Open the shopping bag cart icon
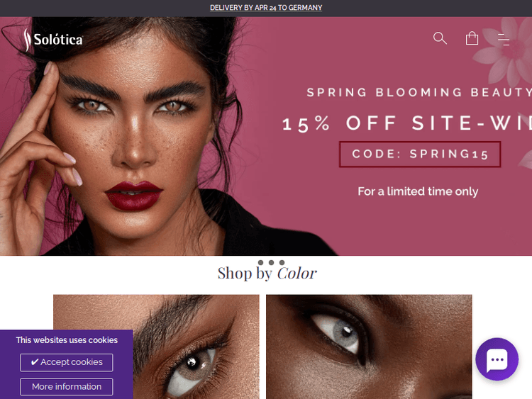This screenshot has width=532, height=399. [x=472, y=38]
